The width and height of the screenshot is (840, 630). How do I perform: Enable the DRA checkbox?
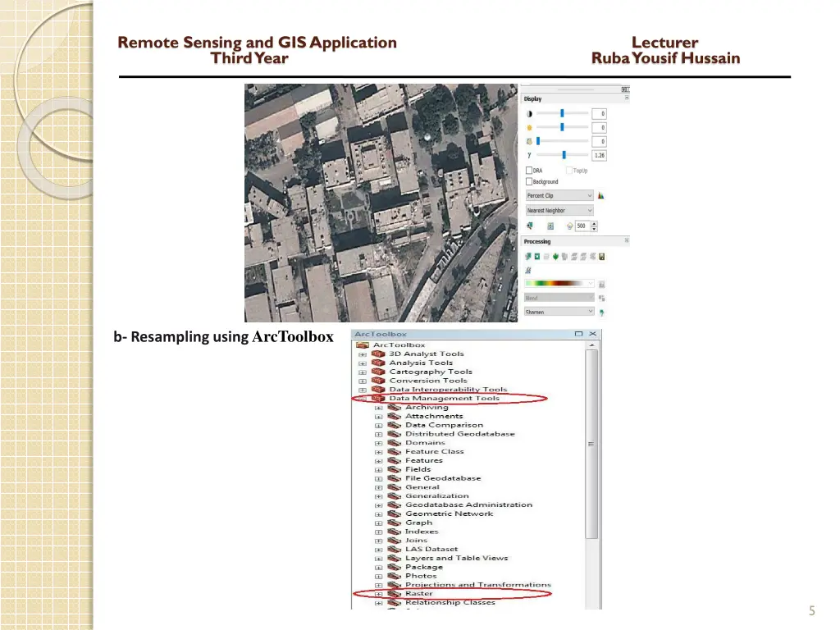pos(529,171)
